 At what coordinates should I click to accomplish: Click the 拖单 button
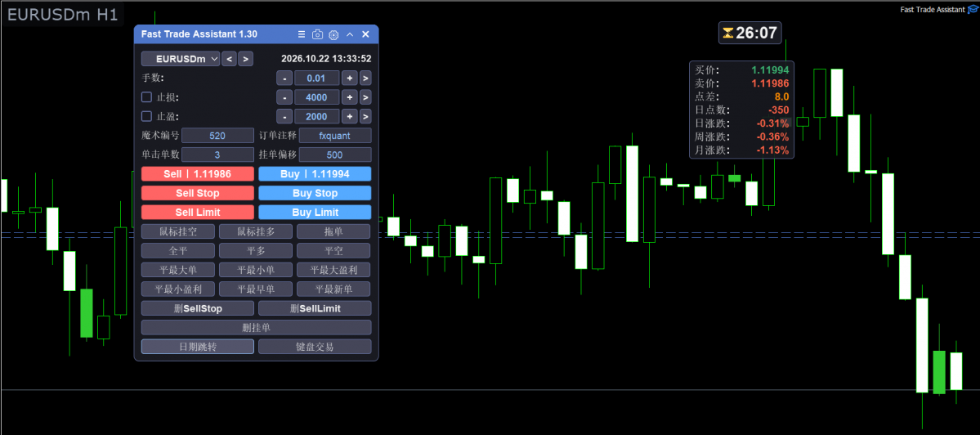pos(333,232)
